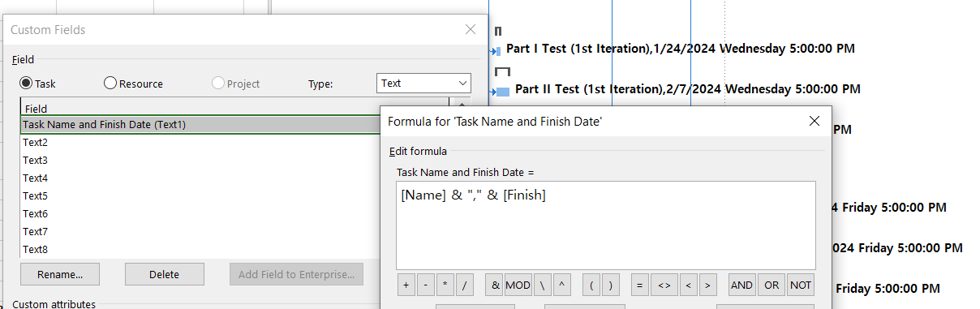Select the Resource radio button
This screenshot has height=309, width=980.
click(133, 84)
